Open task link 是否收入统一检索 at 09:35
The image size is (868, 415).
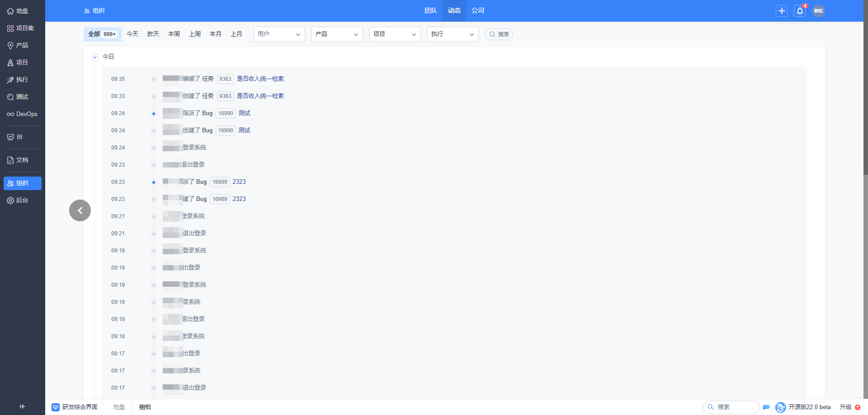tap(260, 79)
